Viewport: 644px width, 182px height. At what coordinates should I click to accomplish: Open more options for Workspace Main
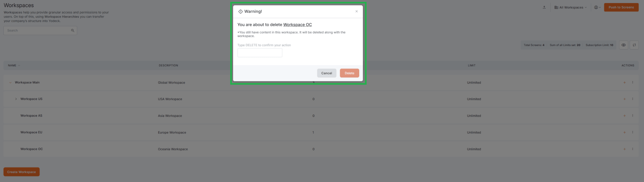(x=633, y=82)
